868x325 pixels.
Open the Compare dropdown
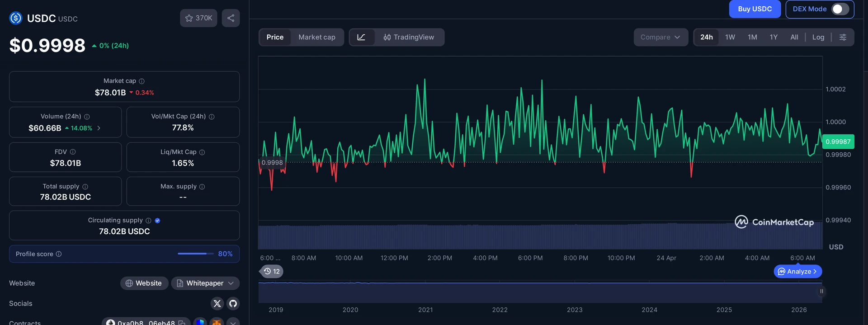pyautogui.click(x=660, y=37)
